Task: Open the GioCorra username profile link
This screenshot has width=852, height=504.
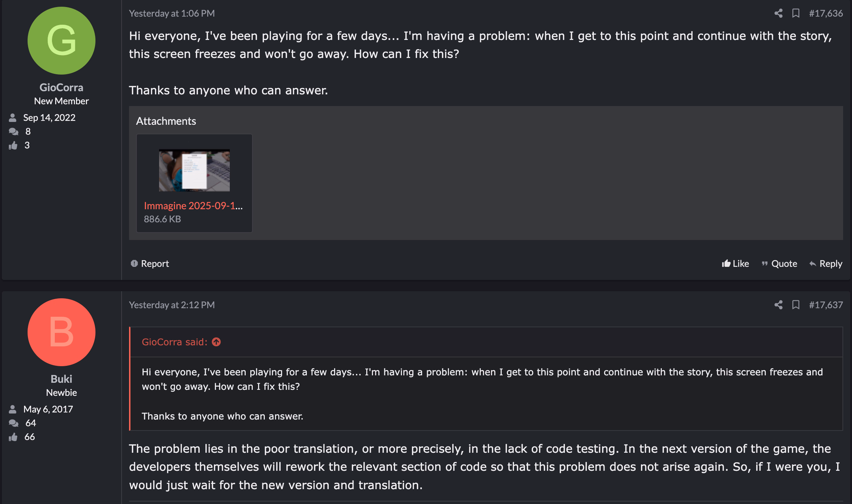Action: click(62, 87)
